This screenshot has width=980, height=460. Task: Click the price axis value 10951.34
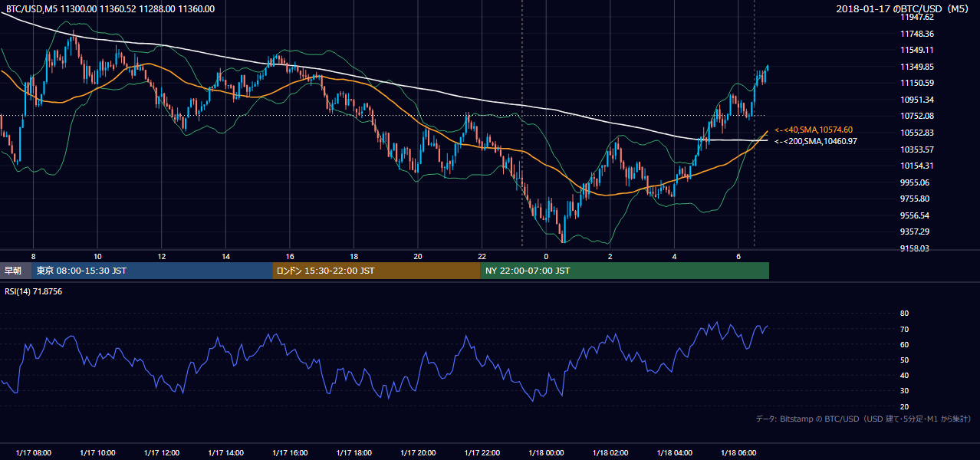(x=918, y=100)
